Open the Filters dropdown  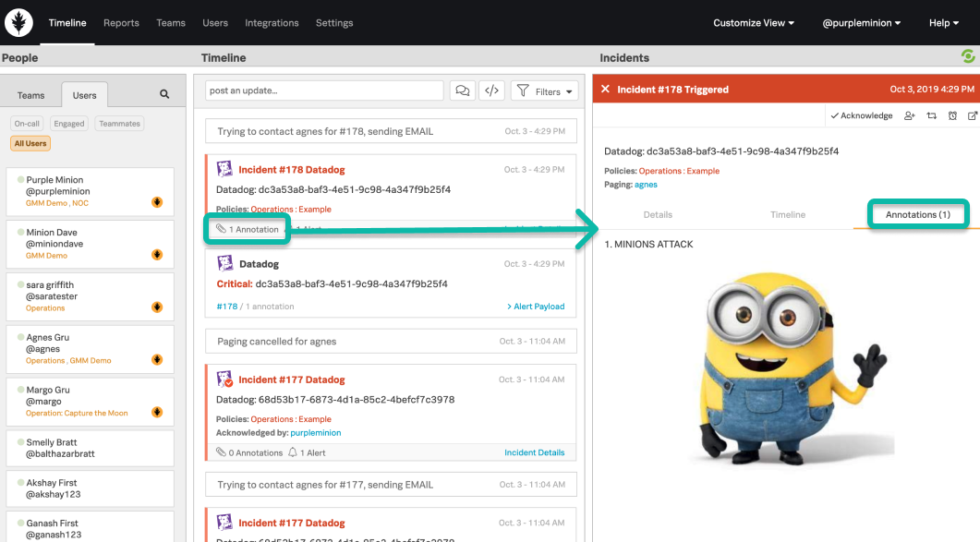coord(544,90)
